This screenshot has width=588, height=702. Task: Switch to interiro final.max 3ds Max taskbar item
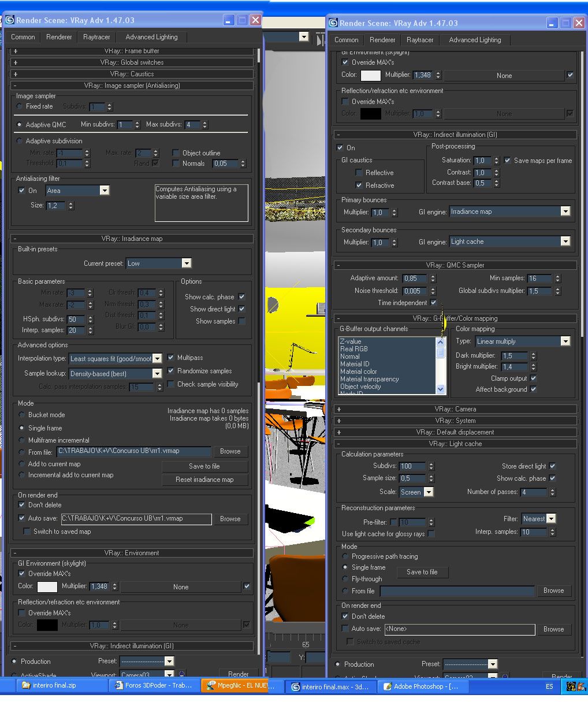click(331, 686)
